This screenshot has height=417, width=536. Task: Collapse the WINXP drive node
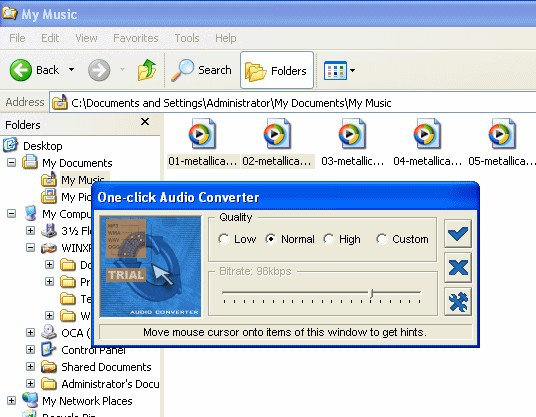[30, 247]
